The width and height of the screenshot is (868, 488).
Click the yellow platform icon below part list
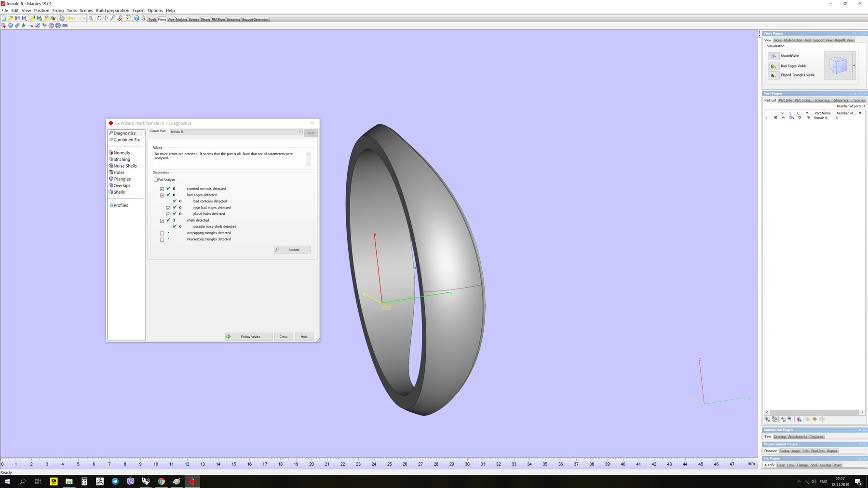click(815, 419)
